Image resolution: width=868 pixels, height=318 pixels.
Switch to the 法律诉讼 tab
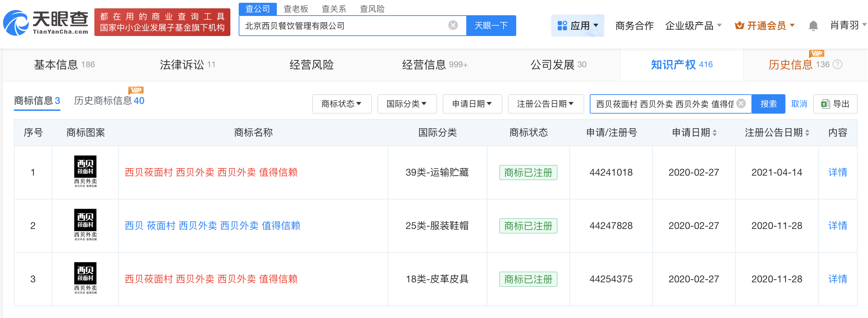point(188,64)
